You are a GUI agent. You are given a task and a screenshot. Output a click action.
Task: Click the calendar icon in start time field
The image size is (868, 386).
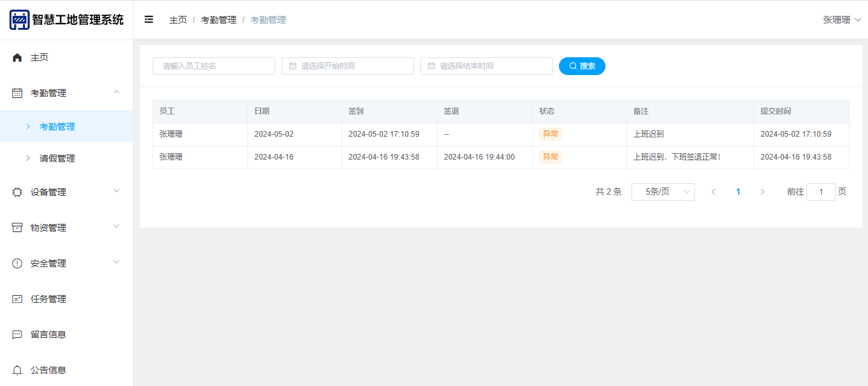click(293, 66)
